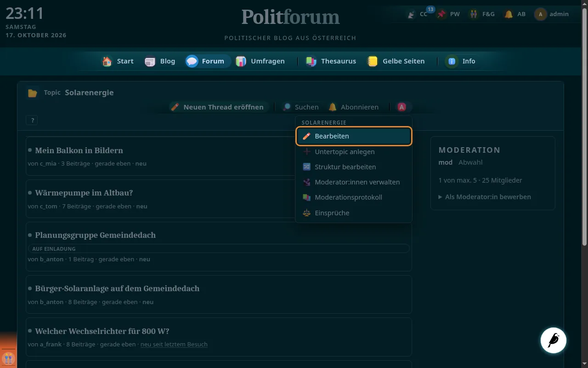Click the Abonnieren bell icon

coord(333,107)
